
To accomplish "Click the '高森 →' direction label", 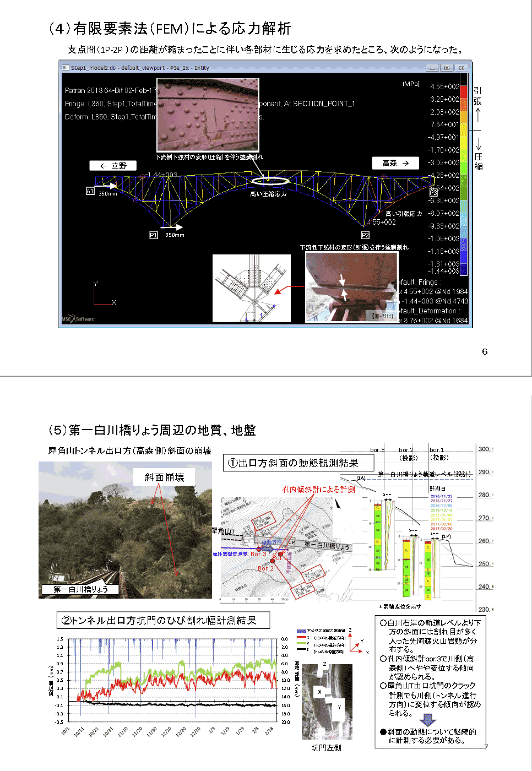I will point(395,163).
